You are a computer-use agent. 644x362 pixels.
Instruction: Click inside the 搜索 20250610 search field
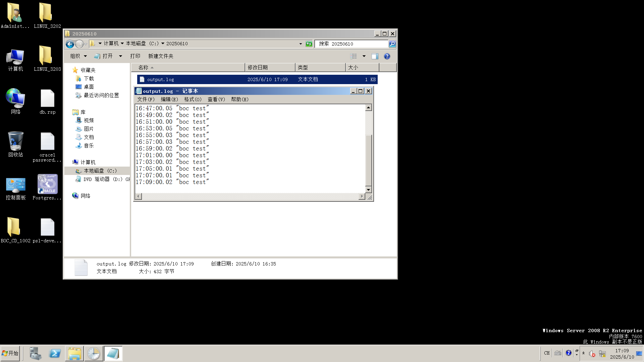[351, 44]
